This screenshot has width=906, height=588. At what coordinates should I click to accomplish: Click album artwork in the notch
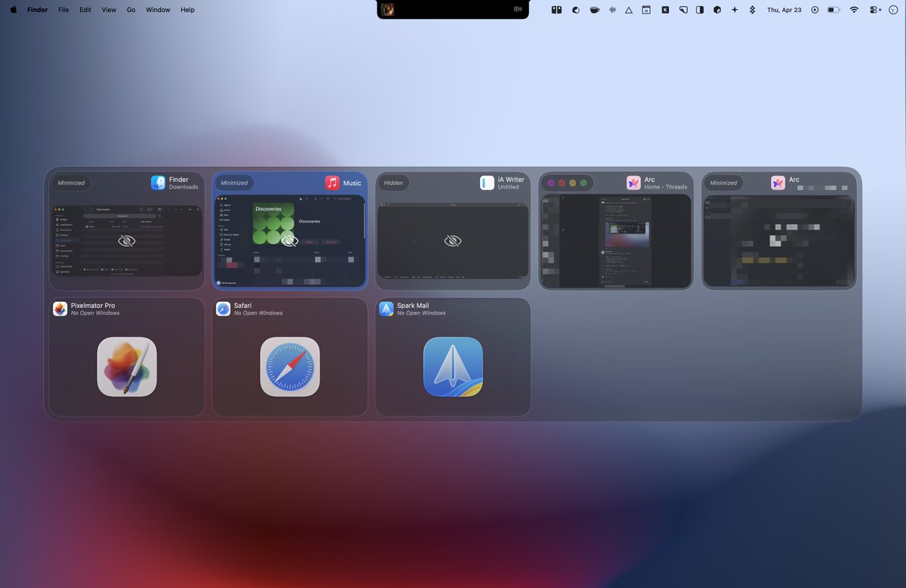(x=387, y=9)
